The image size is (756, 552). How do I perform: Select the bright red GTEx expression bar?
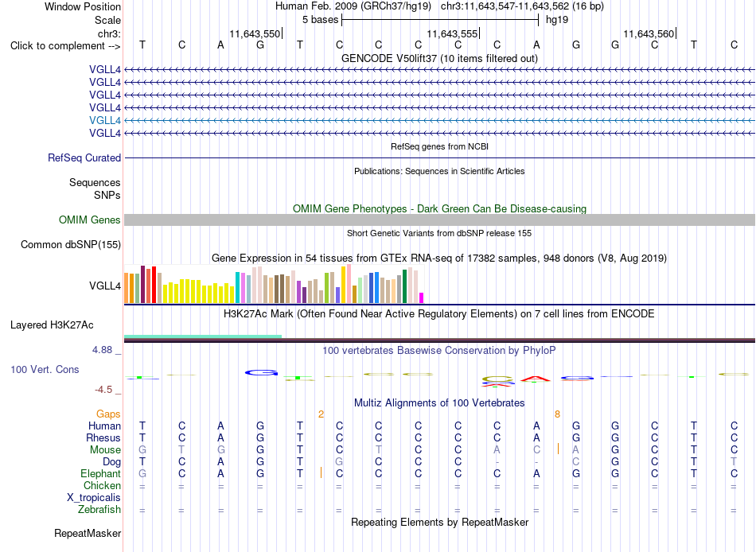(154, 285)
